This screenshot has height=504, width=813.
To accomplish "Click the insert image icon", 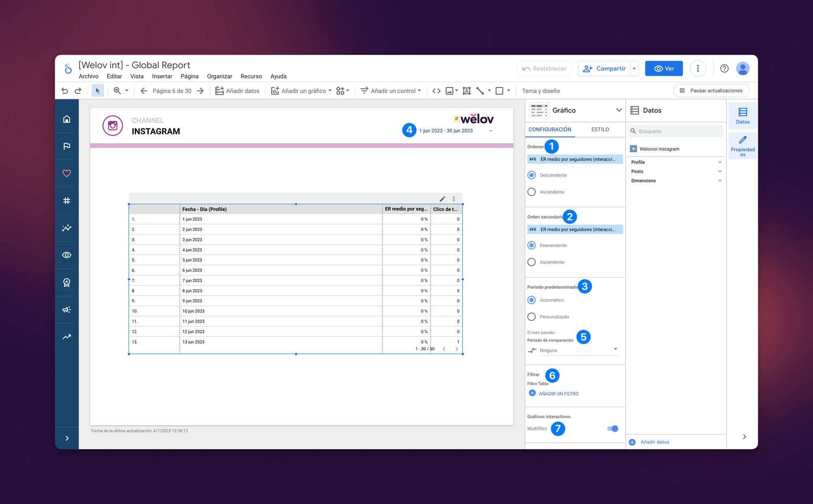I will (449, 91).
